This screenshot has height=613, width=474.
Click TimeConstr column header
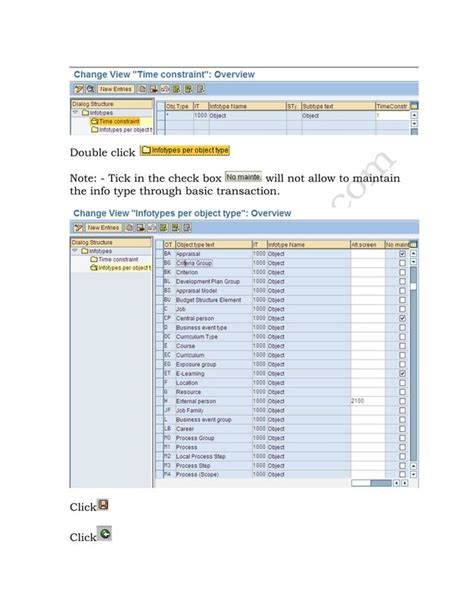pos(392,106)
